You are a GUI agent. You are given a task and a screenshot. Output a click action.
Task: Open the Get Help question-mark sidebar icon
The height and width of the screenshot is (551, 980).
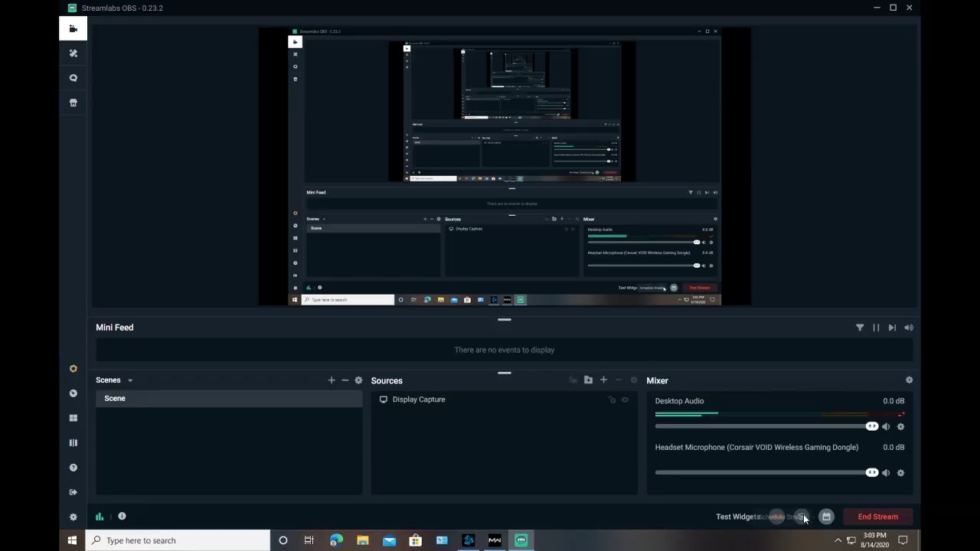[73, 468]
